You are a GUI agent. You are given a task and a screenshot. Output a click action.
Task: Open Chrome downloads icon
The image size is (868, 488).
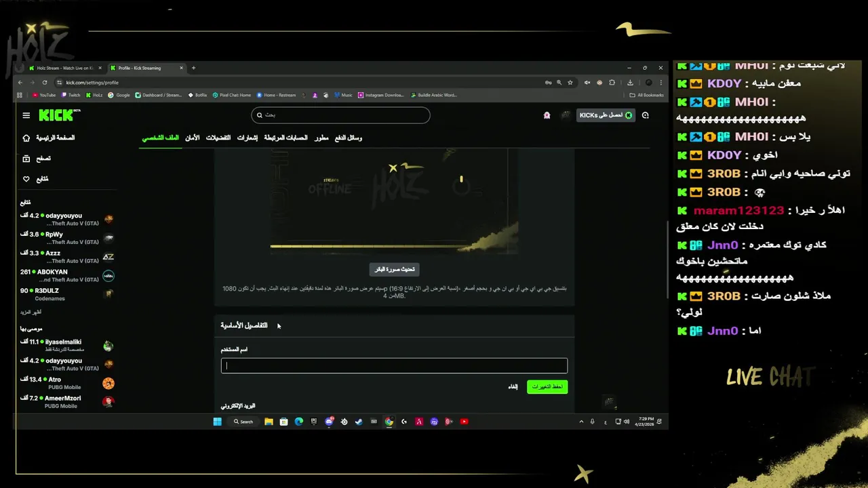(630, 83)
